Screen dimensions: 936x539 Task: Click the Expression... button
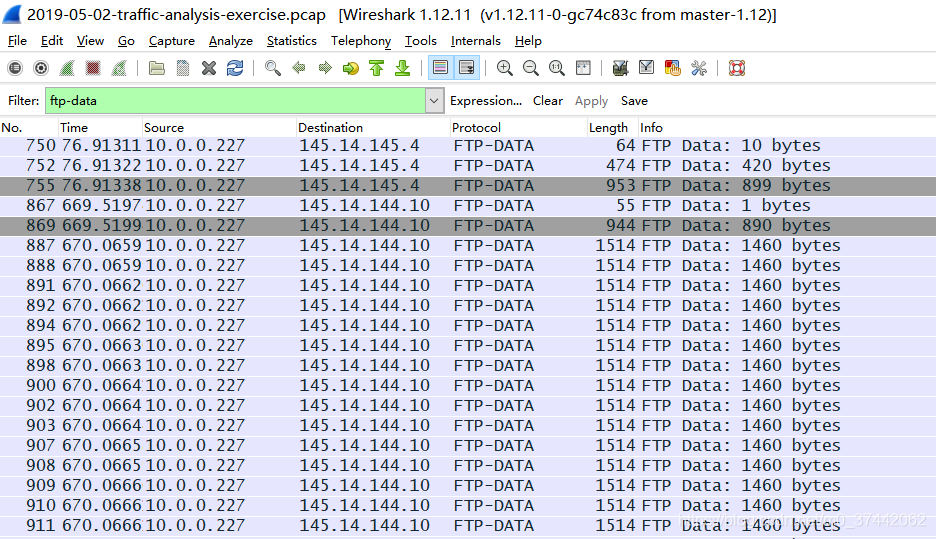(x=486, y=101)
